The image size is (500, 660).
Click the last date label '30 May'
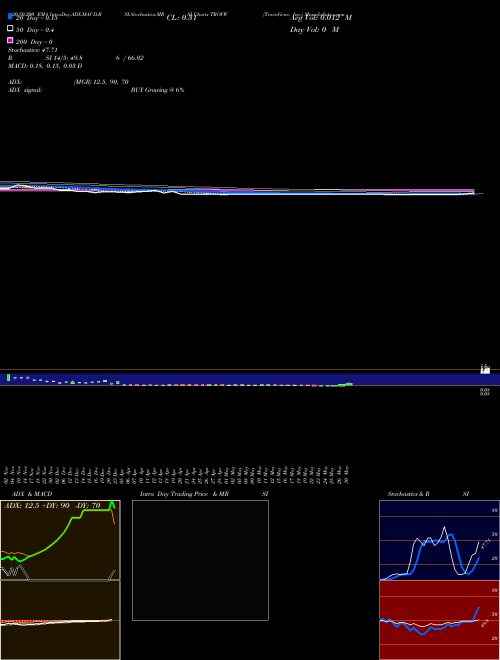coord(346,475)
